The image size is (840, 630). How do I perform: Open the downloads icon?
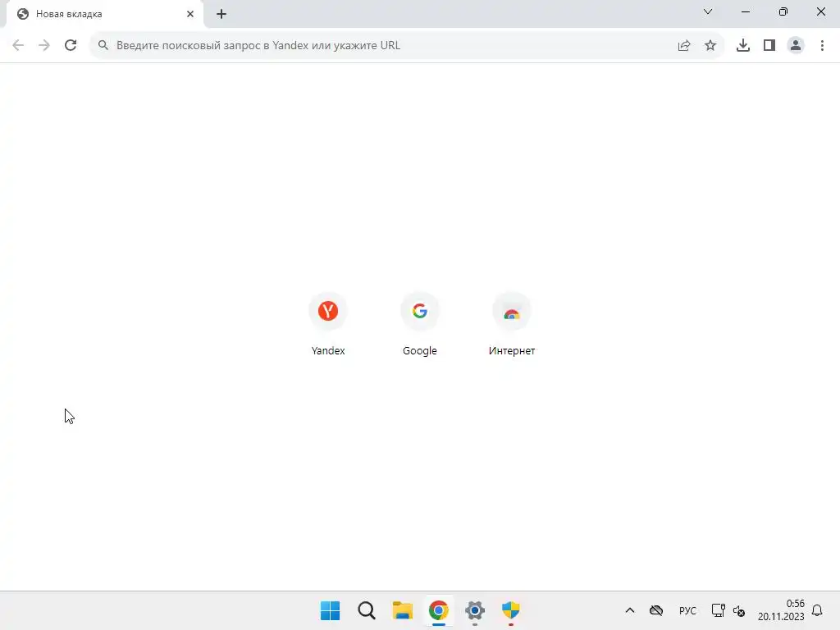point(743,46)
